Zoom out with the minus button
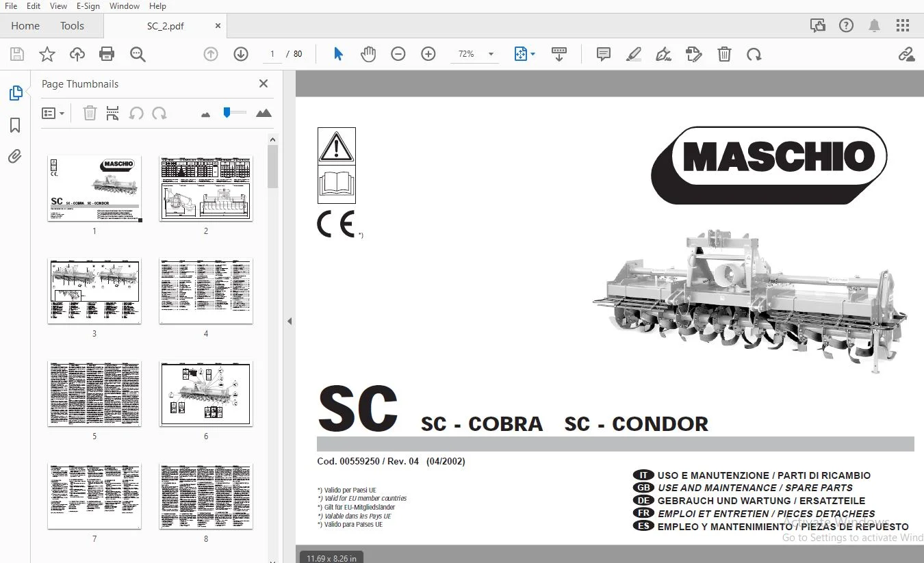This screenshot has width=924, height=563. point(398,54)
